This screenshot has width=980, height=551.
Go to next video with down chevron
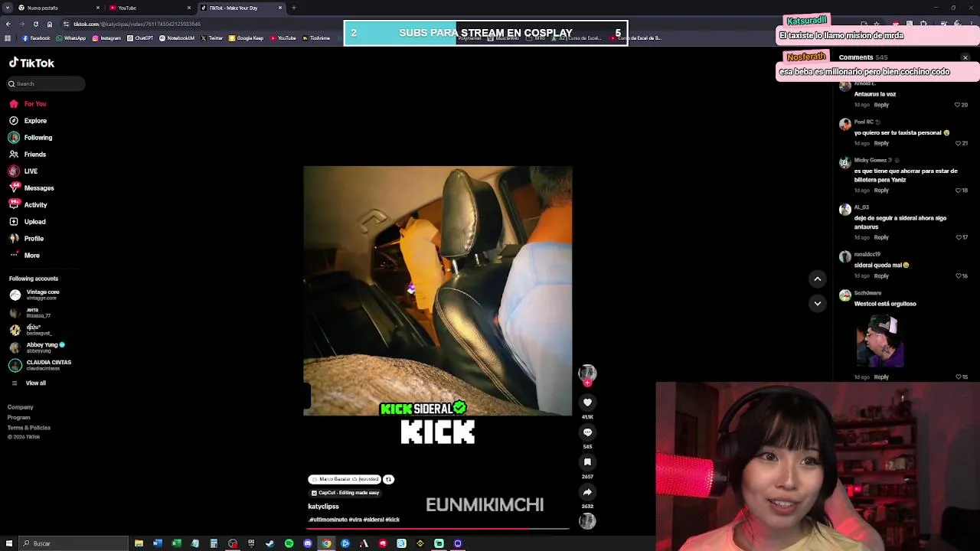pyautogui.click(x=817, y=304)
